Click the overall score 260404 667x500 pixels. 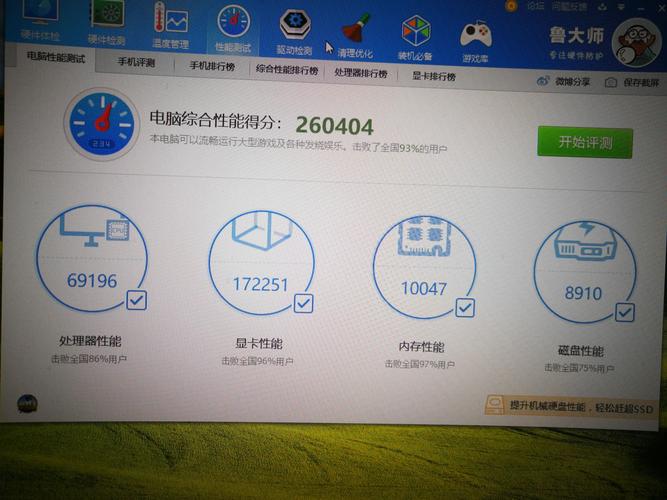[x=335, y=126]
